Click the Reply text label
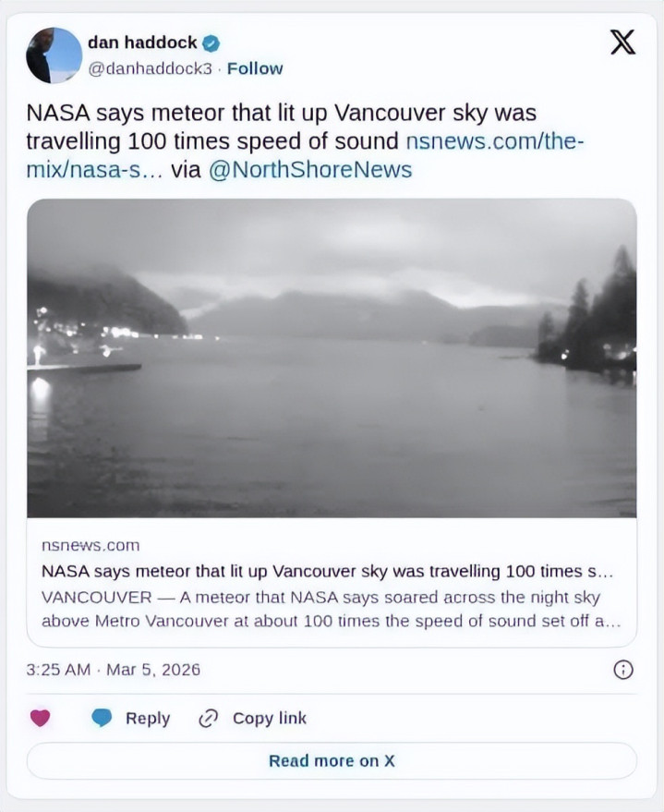Viewport: 664px width, 812px height. (148, 718)
